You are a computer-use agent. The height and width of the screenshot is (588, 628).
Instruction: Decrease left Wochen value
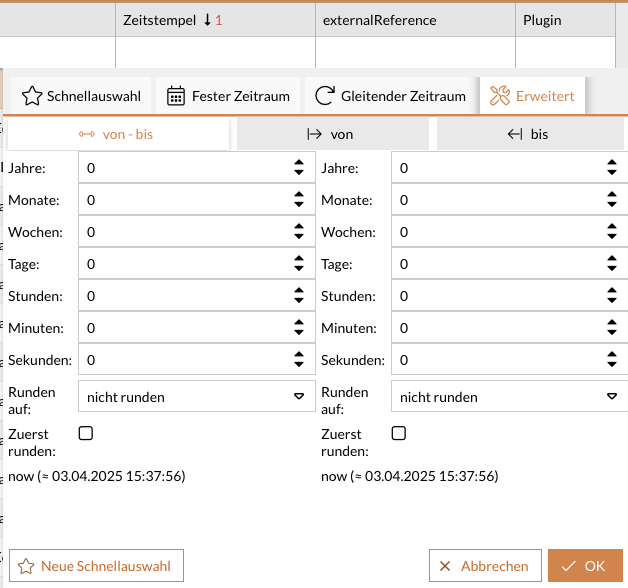(299, 237)
